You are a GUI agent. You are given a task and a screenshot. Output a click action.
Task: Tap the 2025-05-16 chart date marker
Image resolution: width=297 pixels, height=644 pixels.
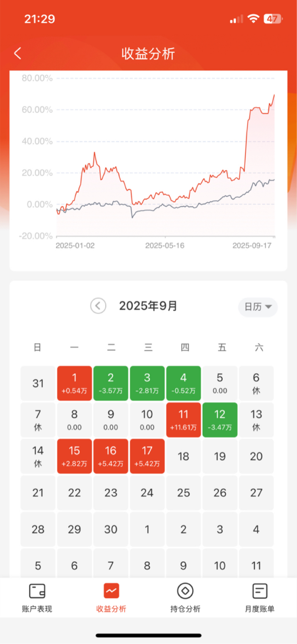point(165,245)
